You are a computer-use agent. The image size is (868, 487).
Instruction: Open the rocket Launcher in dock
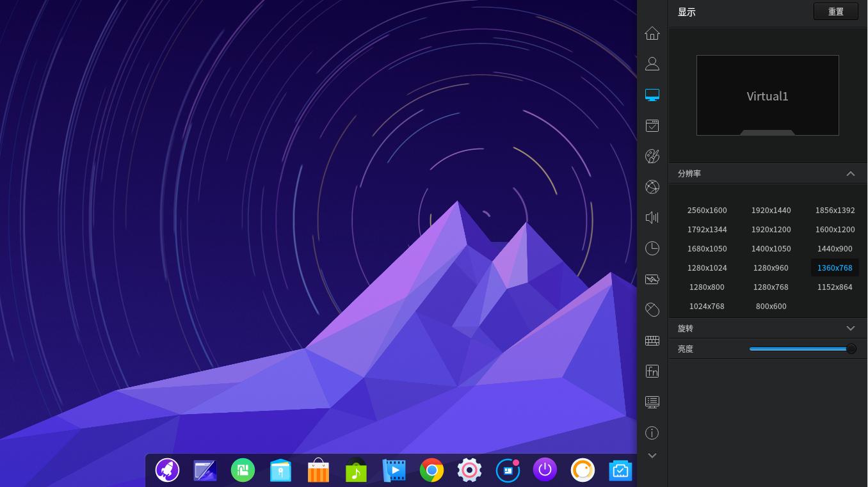tap(167, 470)
